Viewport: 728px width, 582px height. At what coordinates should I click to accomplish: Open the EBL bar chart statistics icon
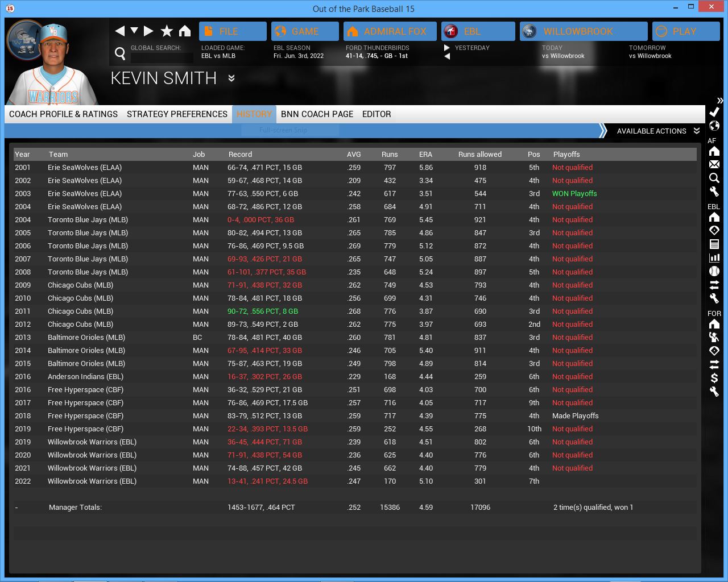click(714, 257)
